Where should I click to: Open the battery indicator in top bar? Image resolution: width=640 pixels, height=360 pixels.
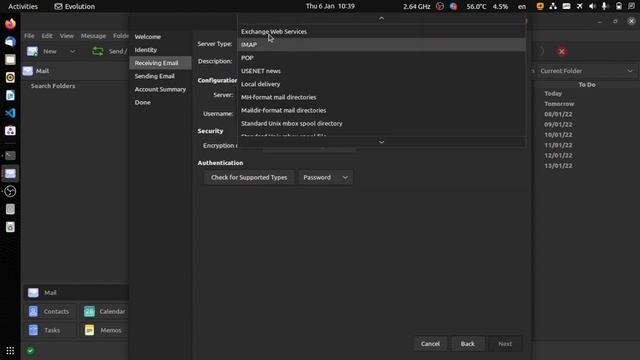[x=619, y=6]
